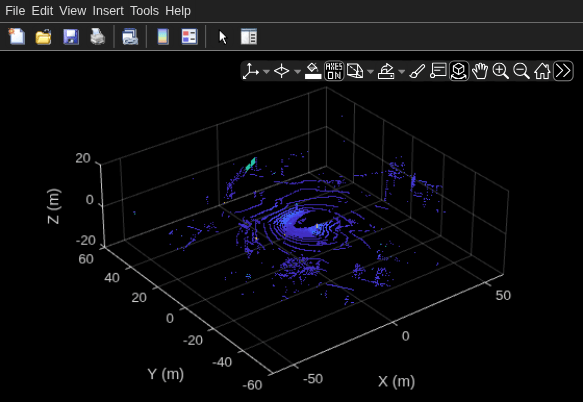This screenshot has width=583, height=402.
Task: Click the vertical axis selector icon
Action: (251, 71)
